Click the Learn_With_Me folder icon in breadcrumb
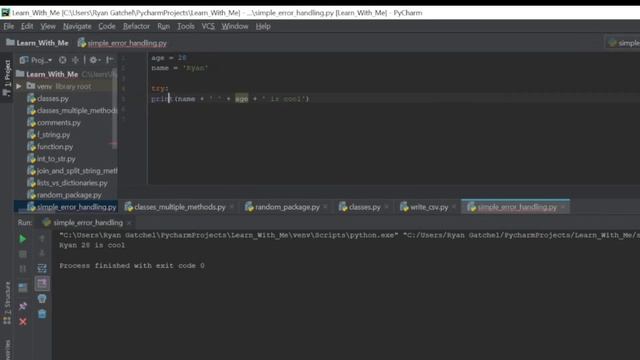Viewport: 640px width, 360px height. pos(10,42)
